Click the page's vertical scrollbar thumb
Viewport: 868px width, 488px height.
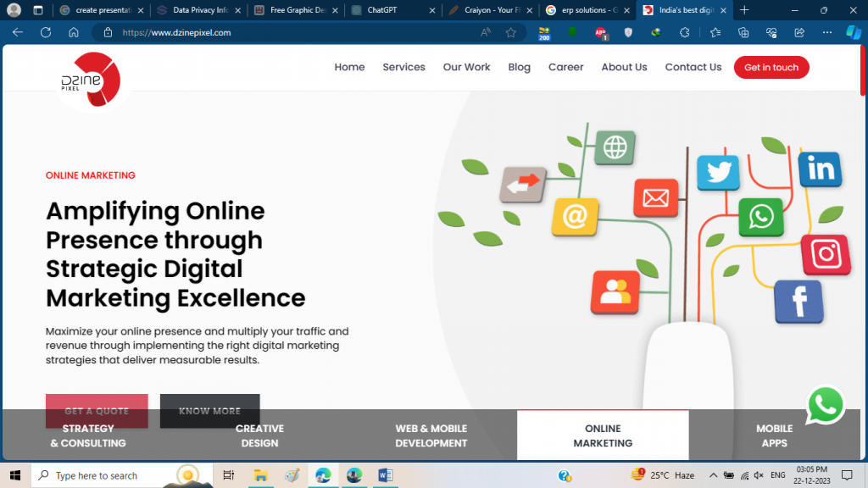pyautogui.click(x=862, y=70)
